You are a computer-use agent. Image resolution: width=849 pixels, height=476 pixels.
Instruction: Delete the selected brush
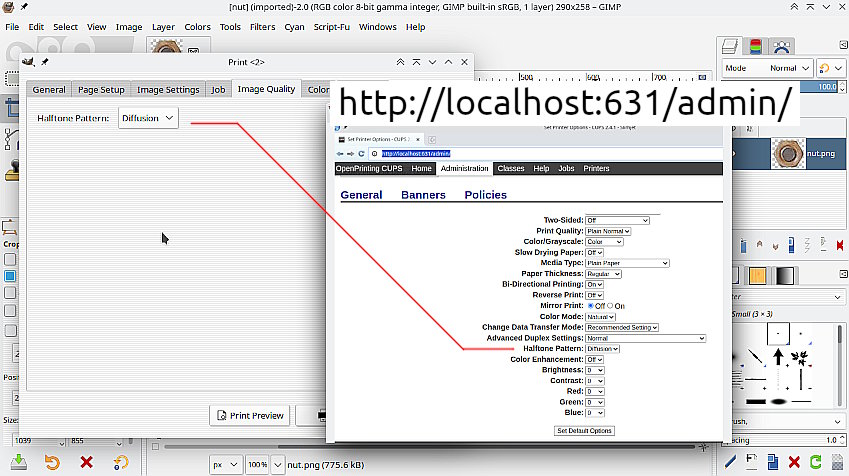tap(794, 462)
